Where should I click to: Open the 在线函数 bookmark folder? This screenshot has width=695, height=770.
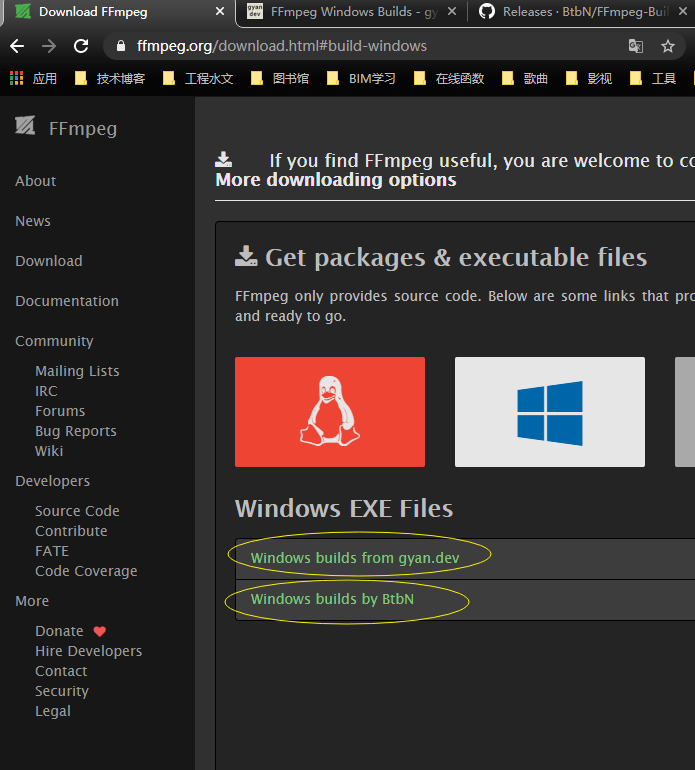[x=449, y=79]
